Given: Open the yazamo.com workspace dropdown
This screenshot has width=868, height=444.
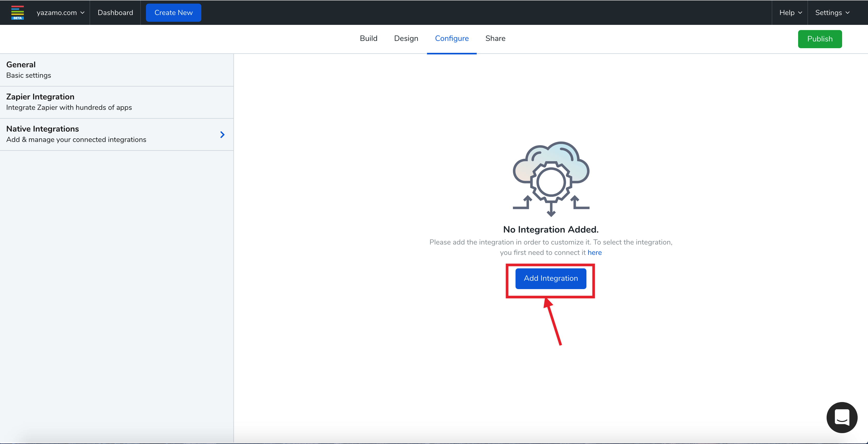Looking at the screenshot, I should (60, 12).
